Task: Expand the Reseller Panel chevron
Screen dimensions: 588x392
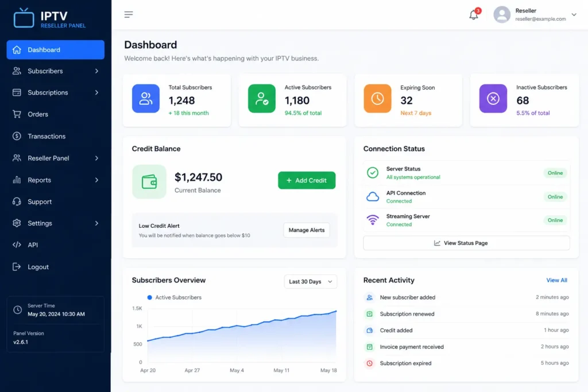Action: 96,158
